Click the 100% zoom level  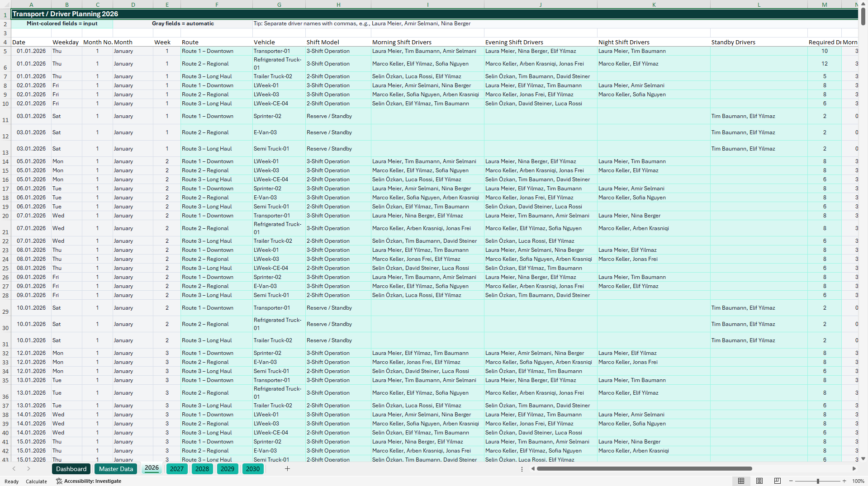858,481
